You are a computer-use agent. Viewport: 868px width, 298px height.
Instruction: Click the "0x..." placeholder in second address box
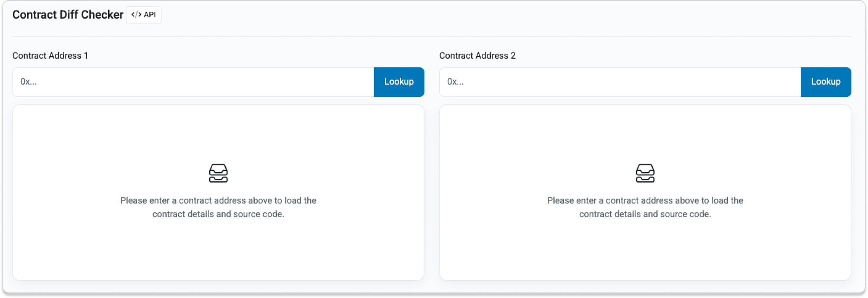tap(455, 82)
